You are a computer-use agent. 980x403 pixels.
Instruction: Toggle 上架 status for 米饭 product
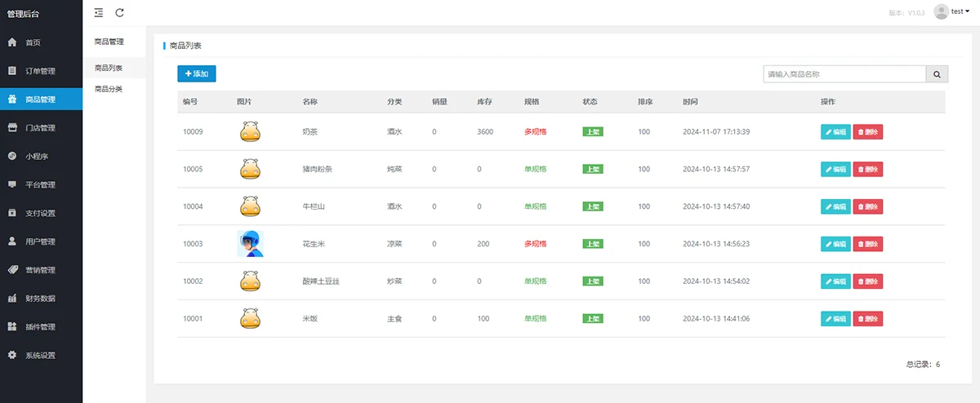(x=592, y=319)
